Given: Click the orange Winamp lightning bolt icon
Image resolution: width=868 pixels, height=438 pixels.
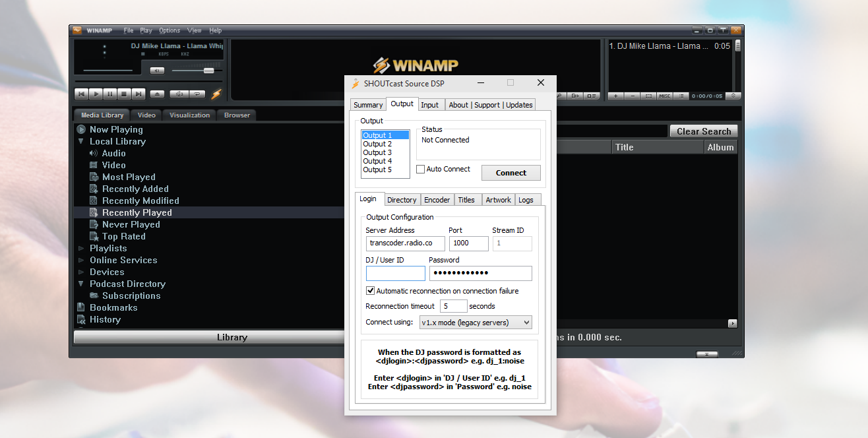Looking at the screenshot, I should tap(216, 94).
